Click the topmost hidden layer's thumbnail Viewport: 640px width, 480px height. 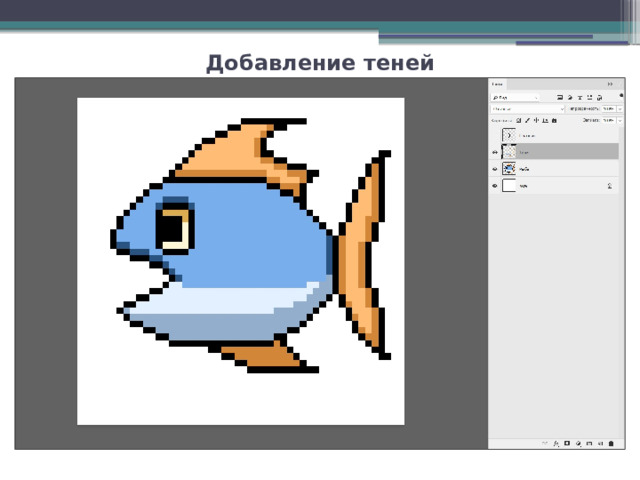click(x=509, y=135)
